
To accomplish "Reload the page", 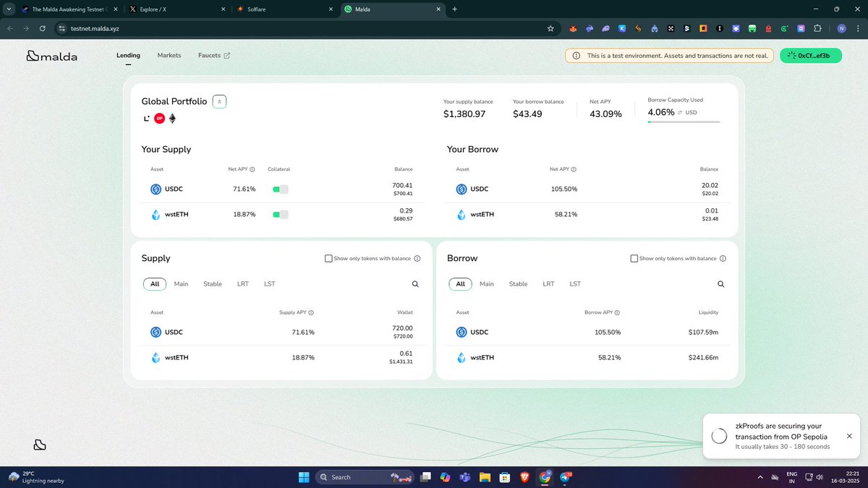I will coord(43,28).
